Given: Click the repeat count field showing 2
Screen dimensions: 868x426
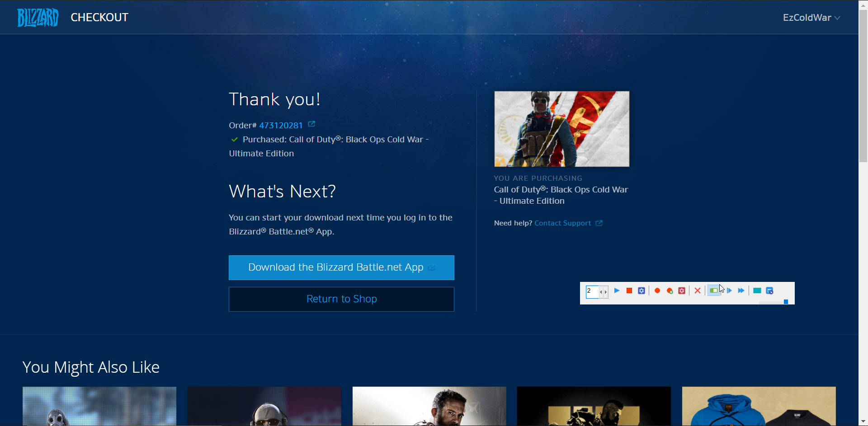Looking at the screenshot, I should (x=592, y=291).
